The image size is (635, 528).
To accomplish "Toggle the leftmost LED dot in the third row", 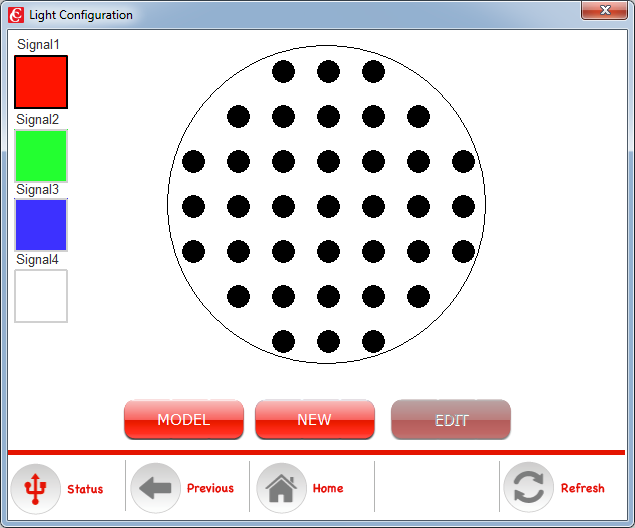I will (x=194, y=162).
